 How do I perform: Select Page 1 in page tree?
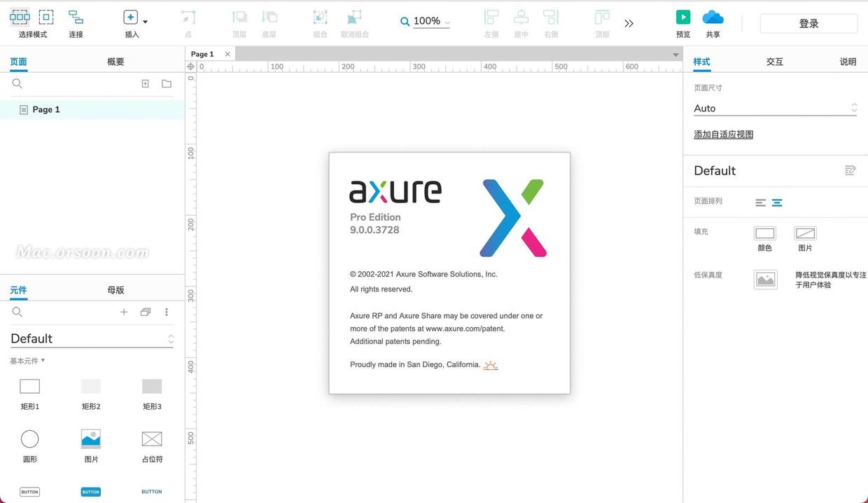[92, 109]
